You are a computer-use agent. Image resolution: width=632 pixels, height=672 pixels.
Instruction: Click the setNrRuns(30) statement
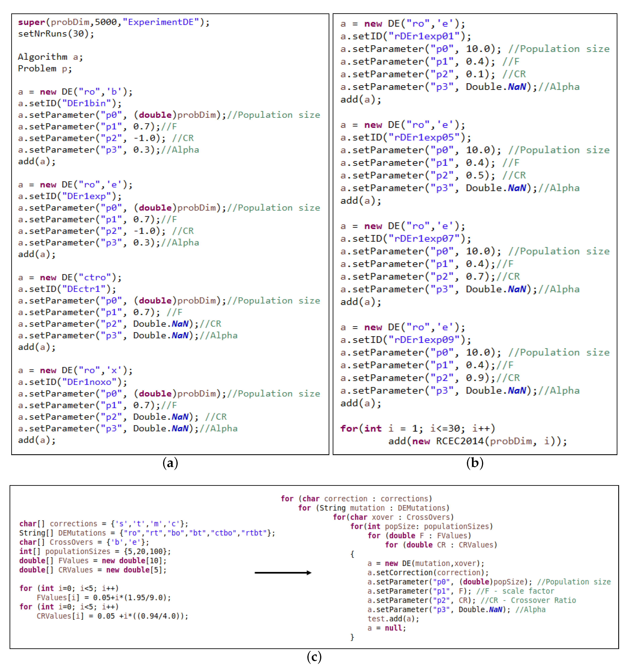pyautogui.click(x=56, y=34)
